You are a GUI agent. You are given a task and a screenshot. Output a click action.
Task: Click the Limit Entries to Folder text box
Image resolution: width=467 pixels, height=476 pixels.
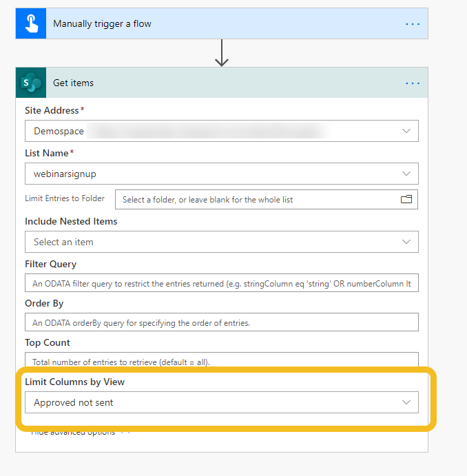pyautogui.click(x=255, y=200)
